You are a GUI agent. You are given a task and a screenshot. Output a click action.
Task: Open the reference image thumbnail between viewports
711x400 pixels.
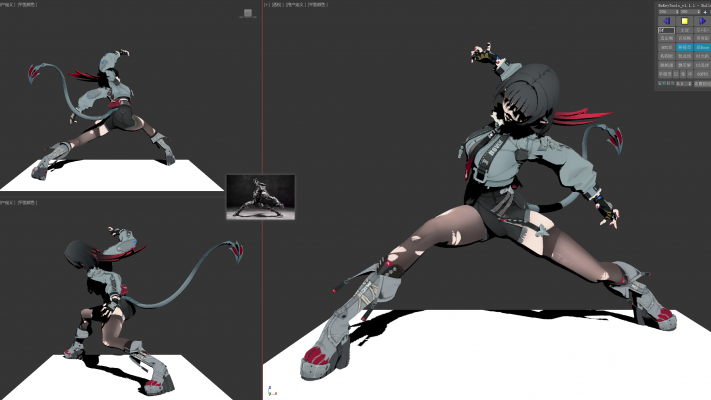[x=260, y=196]
